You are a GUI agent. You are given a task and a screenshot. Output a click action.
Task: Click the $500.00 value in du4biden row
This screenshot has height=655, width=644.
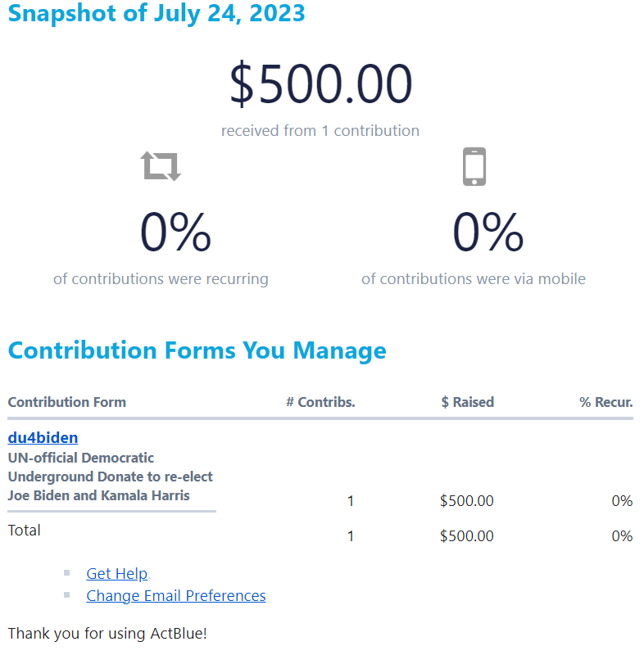pyautogui.click(x=467, y=501)
